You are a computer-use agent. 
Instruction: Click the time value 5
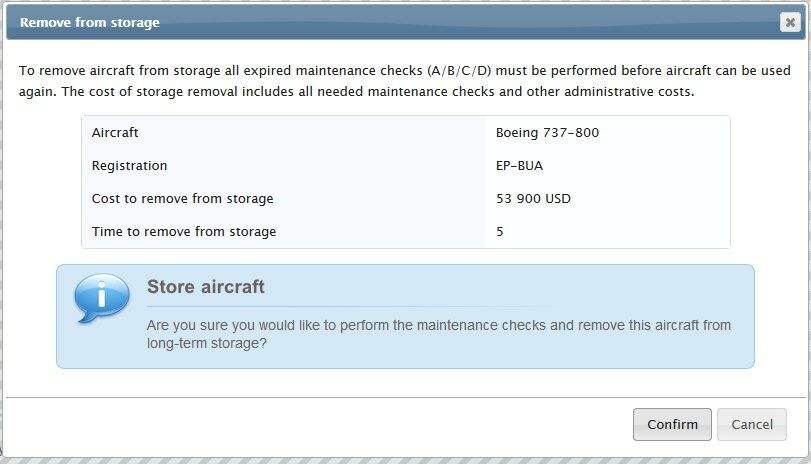(x=500, y=231)
